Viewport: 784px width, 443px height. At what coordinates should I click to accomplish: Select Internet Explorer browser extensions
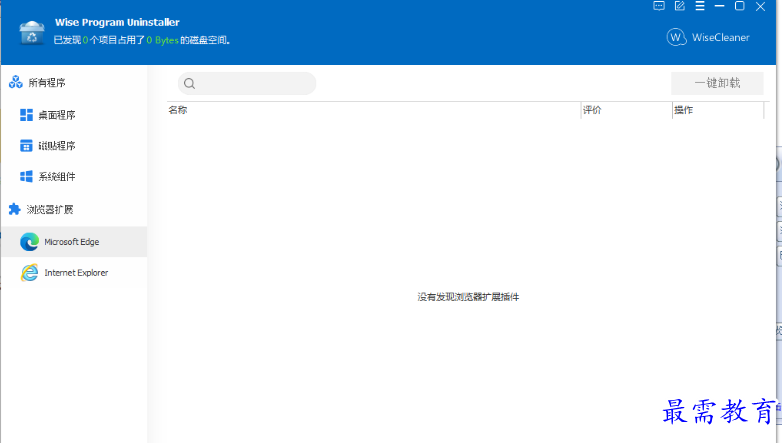coord(74,273)
